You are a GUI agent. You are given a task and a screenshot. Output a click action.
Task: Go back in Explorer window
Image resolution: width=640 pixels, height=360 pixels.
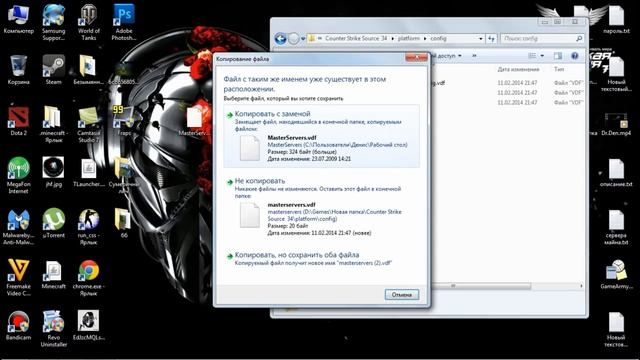pos(280,39)
